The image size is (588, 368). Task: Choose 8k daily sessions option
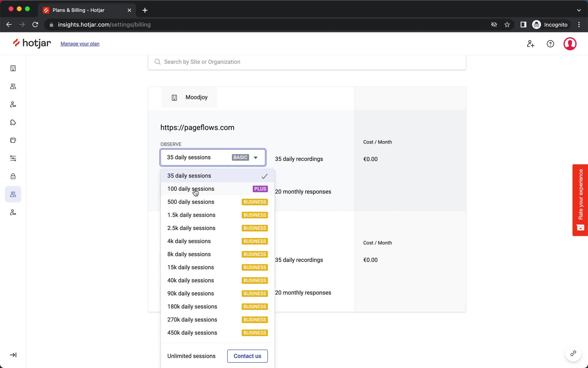217,254
